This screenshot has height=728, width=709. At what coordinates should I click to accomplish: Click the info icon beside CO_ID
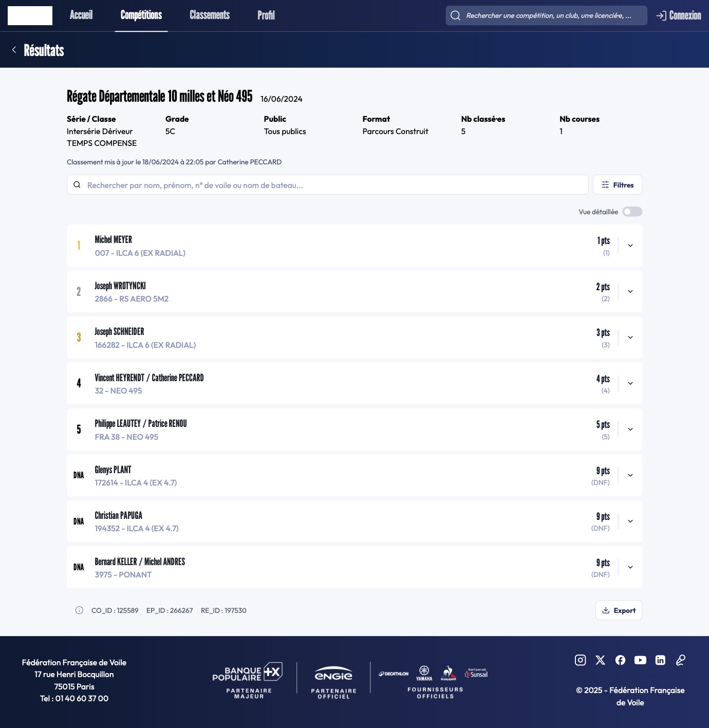(x=79, y=610)
